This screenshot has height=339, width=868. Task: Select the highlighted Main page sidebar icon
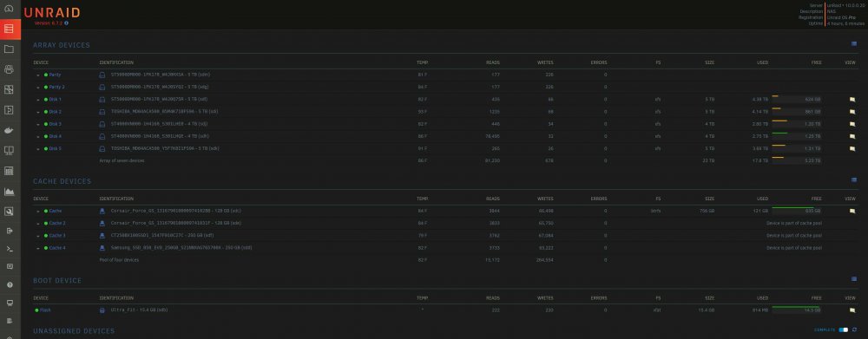click(9, 29)
